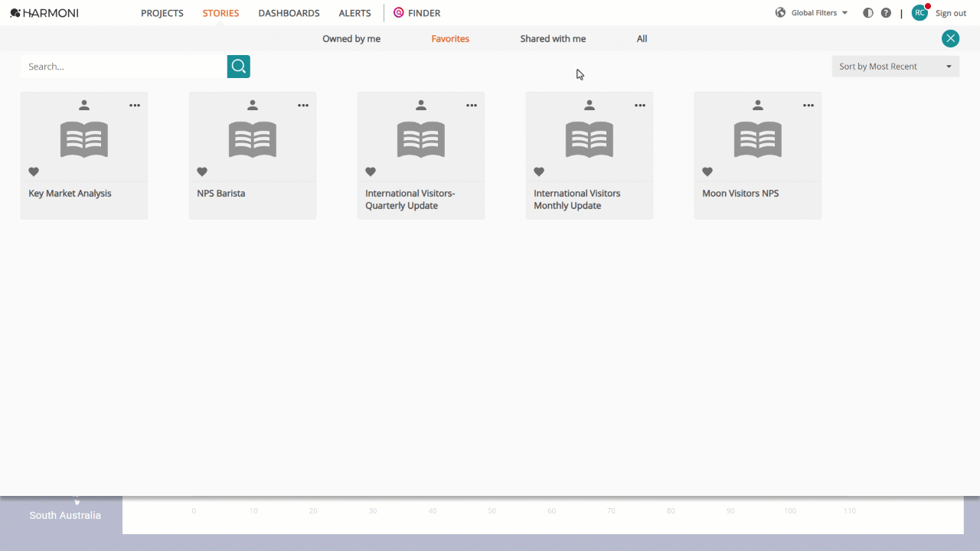Viewport: 980px width, 551px height.
Task: Open three-dot menu on Moon Visitors NPS
Action: 808,106
